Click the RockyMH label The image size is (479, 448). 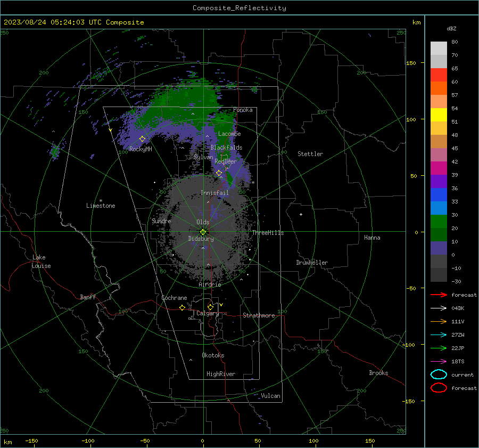[141, 149]
